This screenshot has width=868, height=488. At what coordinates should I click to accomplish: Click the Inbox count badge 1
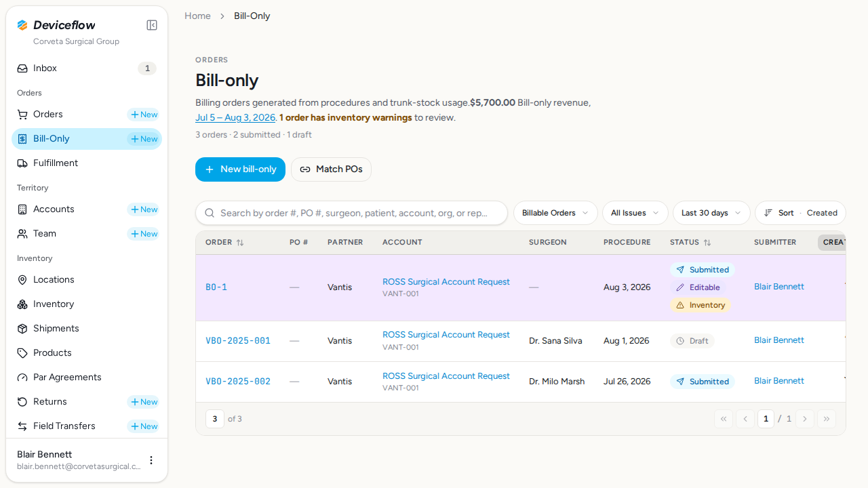[x=147, y=68]
